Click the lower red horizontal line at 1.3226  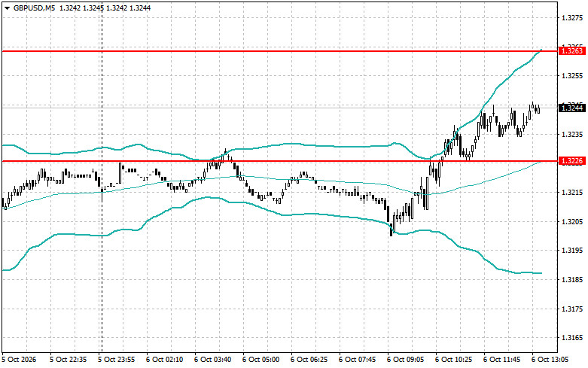click(x=280, y=161)
